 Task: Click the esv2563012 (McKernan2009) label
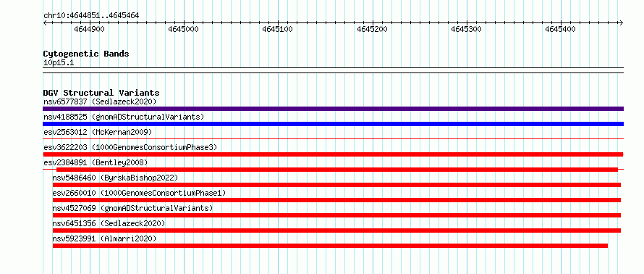tap(98, 132)
